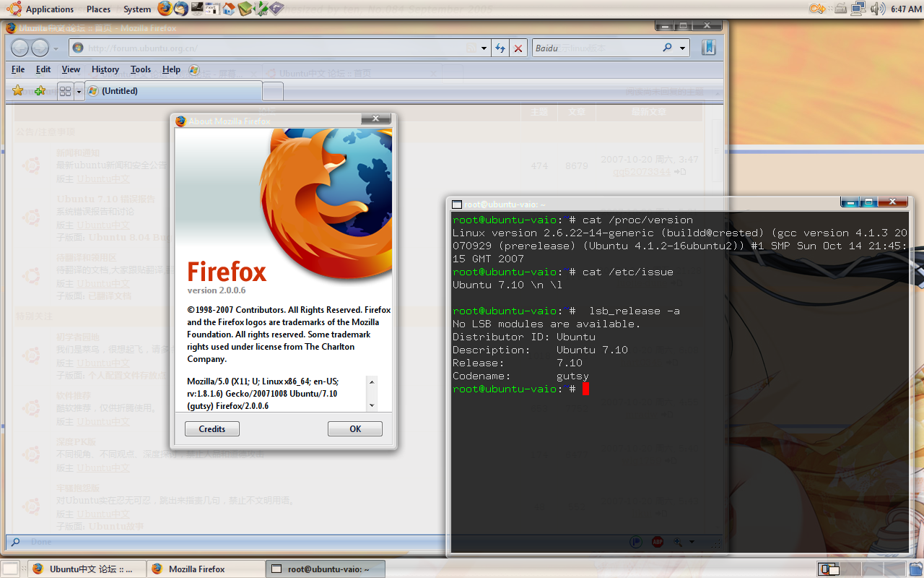The height and width of the screenshot is (578, 924).
Task: Open Firefox Tools menu
Action: (141, 69)
